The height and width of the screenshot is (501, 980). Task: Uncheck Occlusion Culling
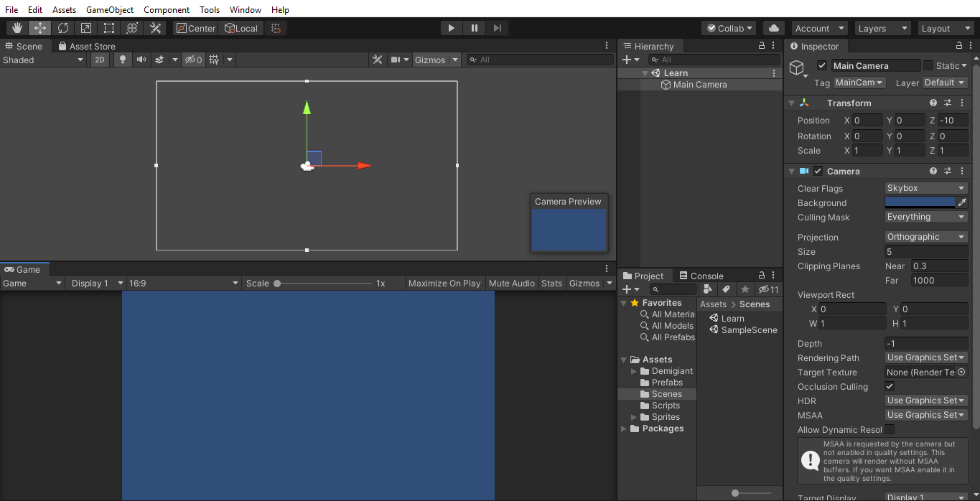(890, 386)
